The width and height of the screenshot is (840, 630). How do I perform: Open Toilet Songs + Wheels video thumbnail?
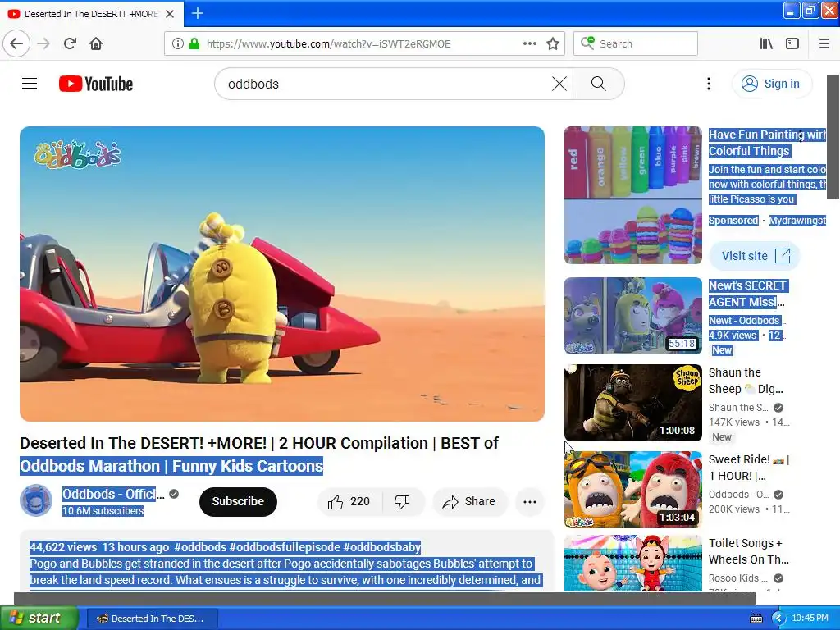pos(632,564)
